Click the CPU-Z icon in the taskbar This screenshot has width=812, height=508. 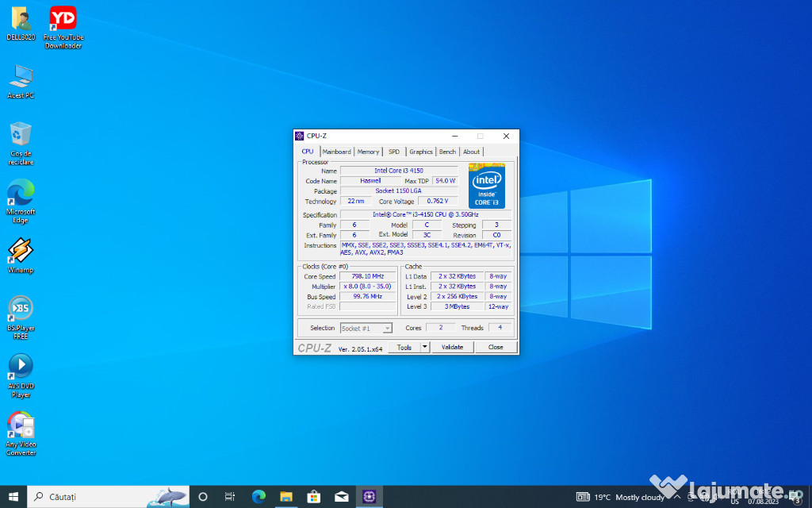[x=370, y=497]
